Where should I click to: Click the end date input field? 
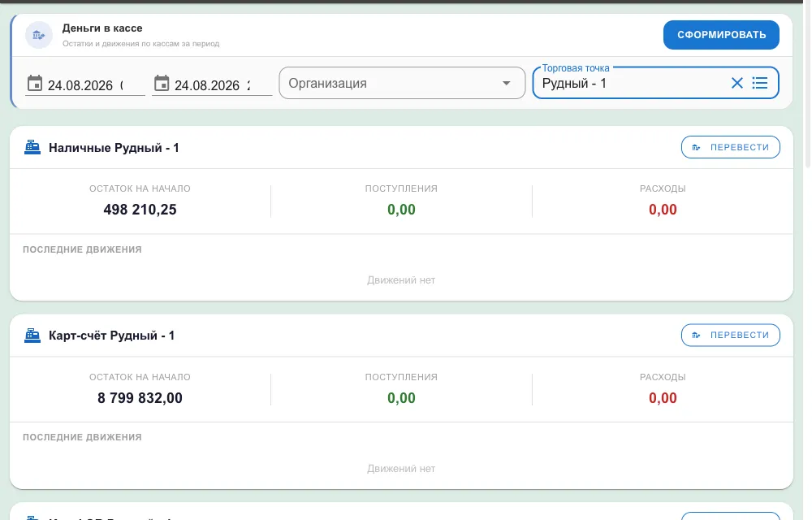click(212, 85)
